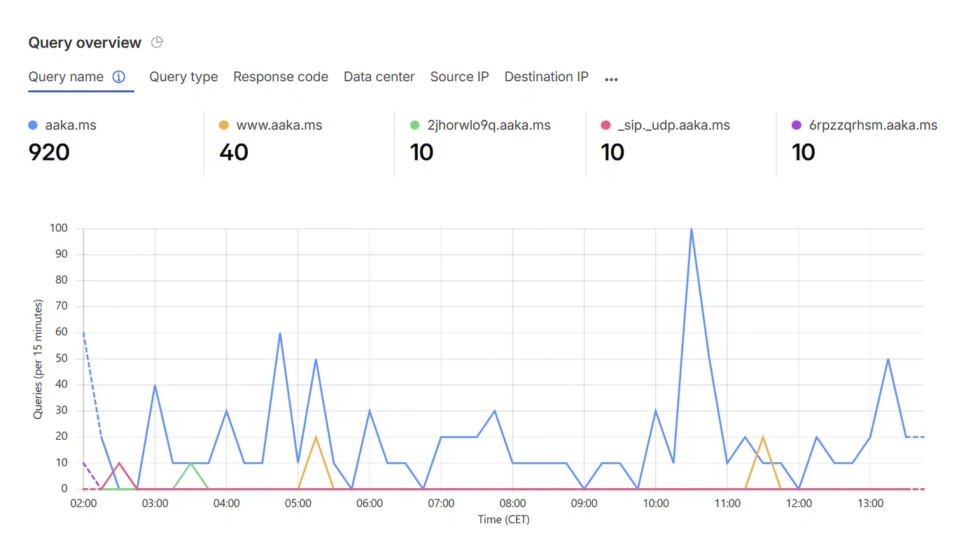The image size is (980, 540).
Task: Click the 920 total for aaka.ms
Action: coord(49,152)
